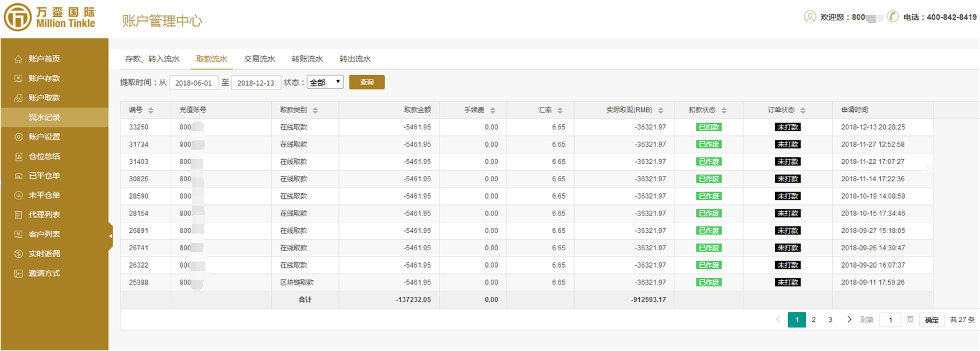Screen dimensions: 980x351
Task: Open the 转账流水 tab
Action: click(x=307, y=59)
